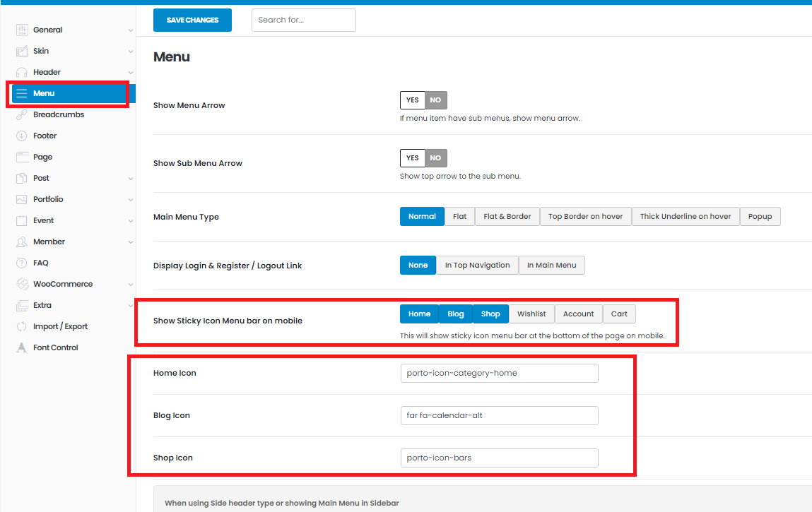812x512 pixels.
Task: Click the Save Changes button
Action: tap(192, 20)
